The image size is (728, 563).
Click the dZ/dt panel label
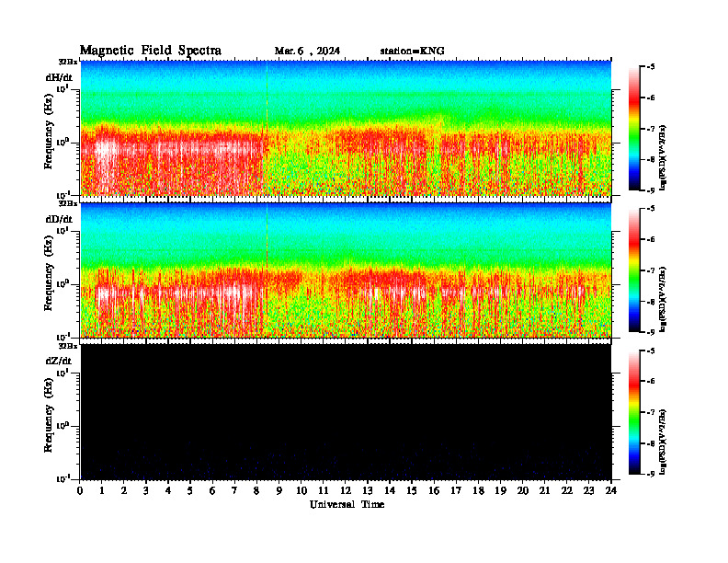coord(59,361)
